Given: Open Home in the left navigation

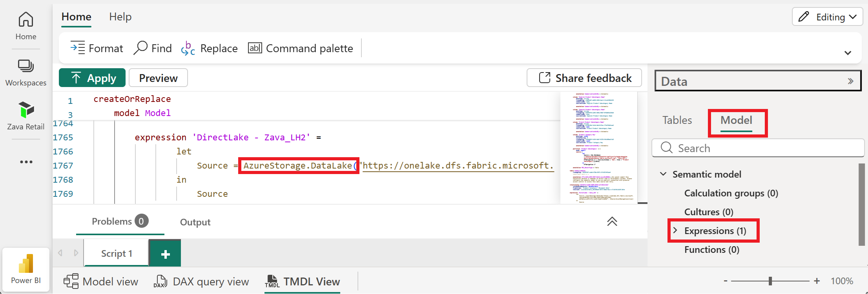Looking at the screenshot, I should point(26,26).
